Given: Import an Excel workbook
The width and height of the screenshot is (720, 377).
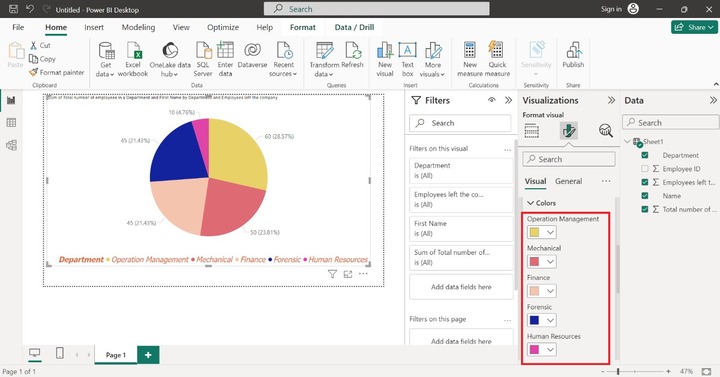Looking at the screenshot, I should tap(133, 59).
